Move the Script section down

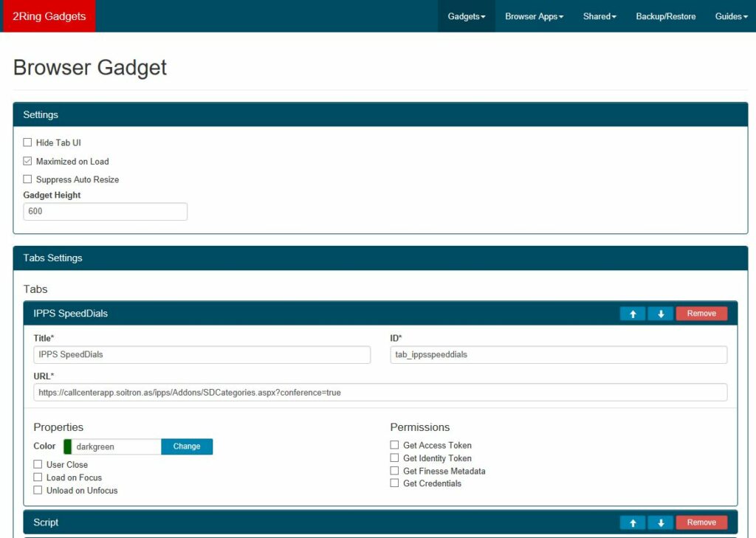[660, 522]
